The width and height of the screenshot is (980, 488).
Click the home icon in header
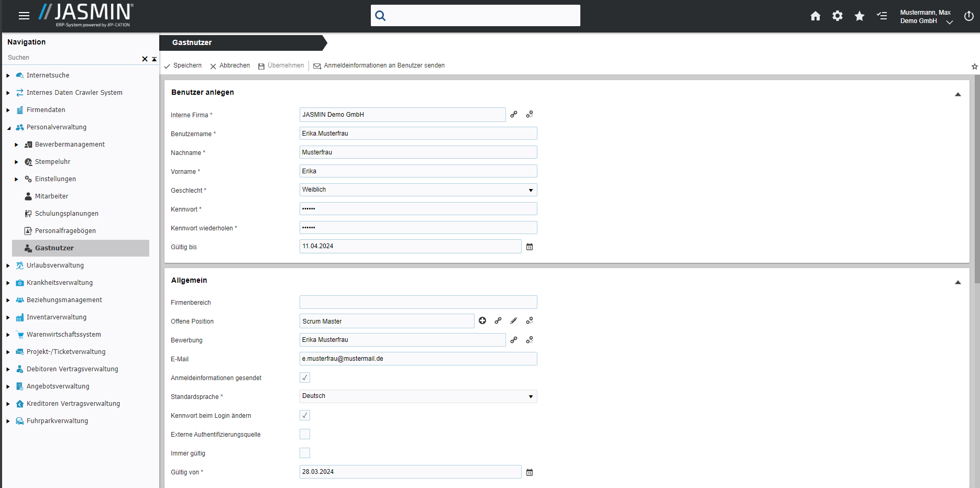click(x=815, y=16)
